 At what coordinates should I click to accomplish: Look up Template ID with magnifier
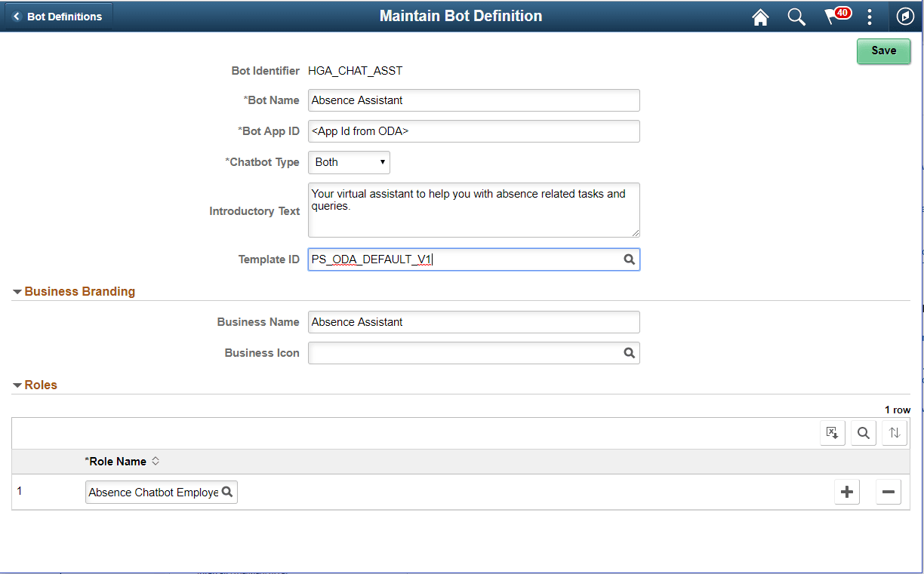click(x=629, y=259)
